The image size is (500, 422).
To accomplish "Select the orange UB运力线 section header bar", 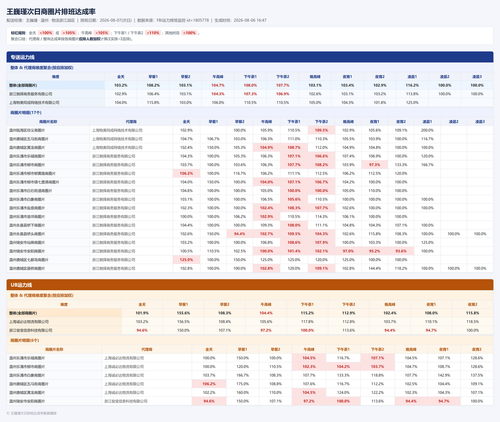I will tap(250, 285).
